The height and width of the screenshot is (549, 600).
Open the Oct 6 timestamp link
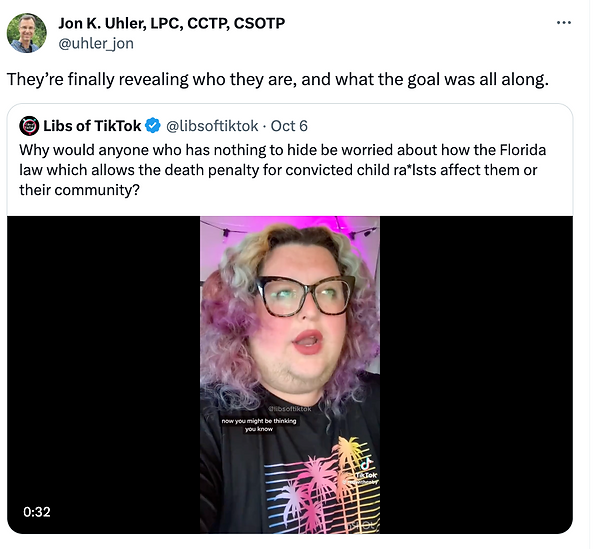pos(289,126)
